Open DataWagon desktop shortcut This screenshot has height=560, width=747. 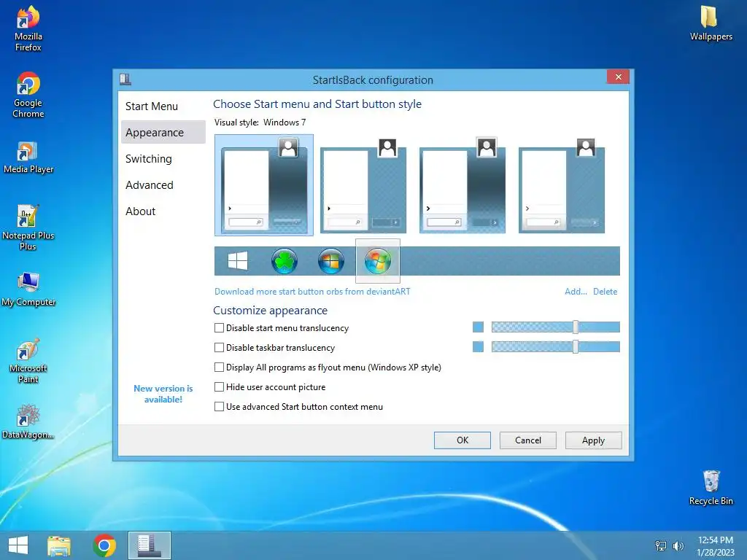click(x=28, y=422)
